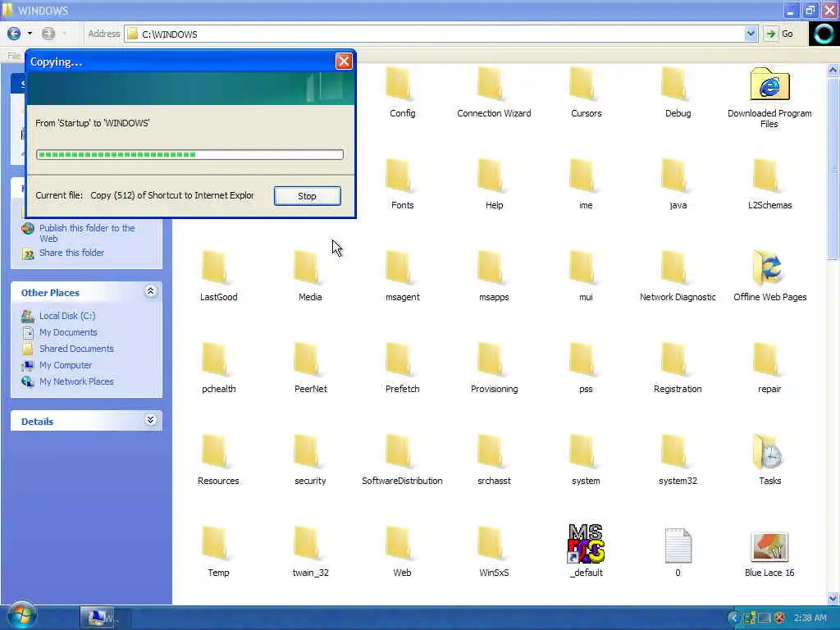This screenshot has height=630, width=840.
Task: Select the srchasst folder
Action: (494, 459)
